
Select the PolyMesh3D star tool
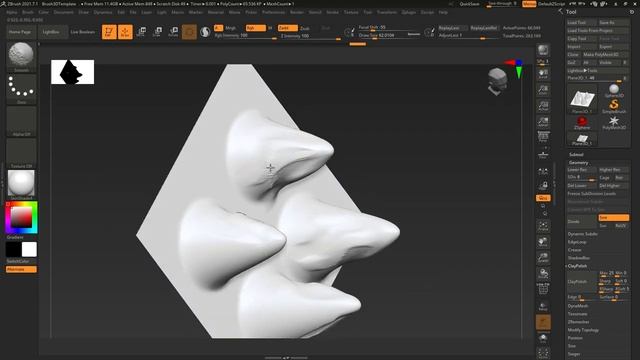tap(614, 122)
